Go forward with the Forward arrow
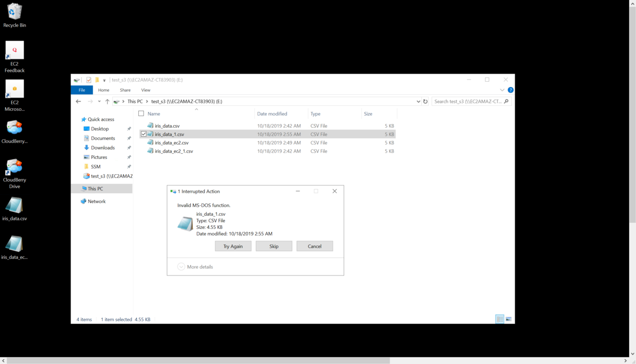This screenshot has width=636, height=364. coord(90,101)
